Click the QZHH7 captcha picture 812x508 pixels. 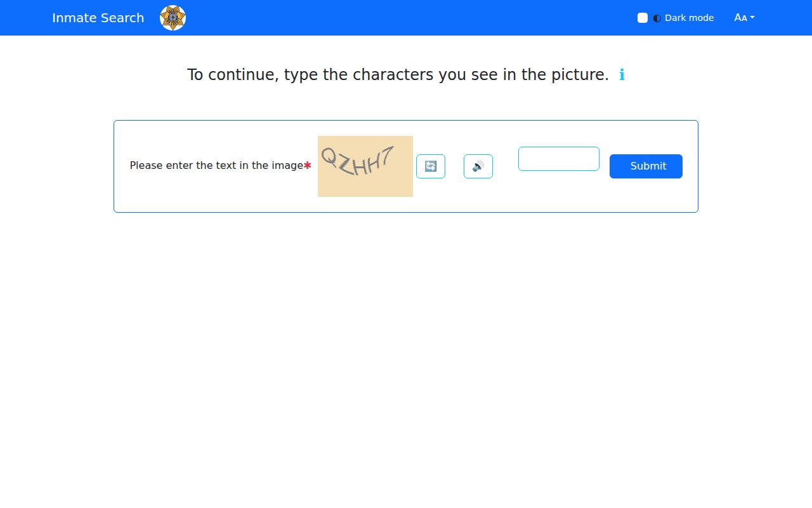click(365, 166)
